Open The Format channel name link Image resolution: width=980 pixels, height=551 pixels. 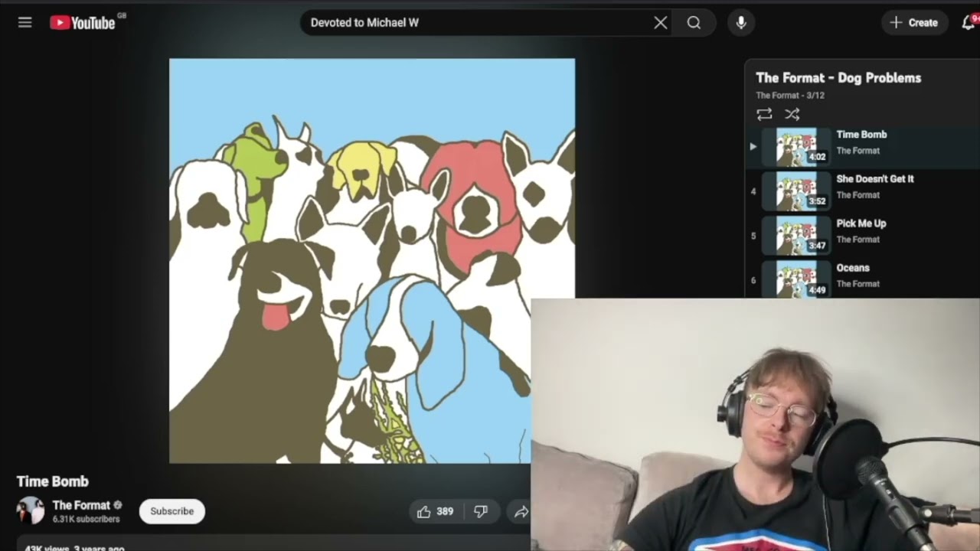pyautogui.click(x=81, y=505)
